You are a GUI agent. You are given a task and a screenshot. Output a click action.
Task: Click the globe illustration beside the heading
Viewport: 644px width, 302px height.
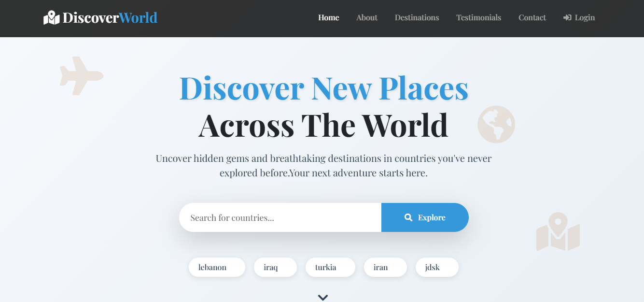496,124
